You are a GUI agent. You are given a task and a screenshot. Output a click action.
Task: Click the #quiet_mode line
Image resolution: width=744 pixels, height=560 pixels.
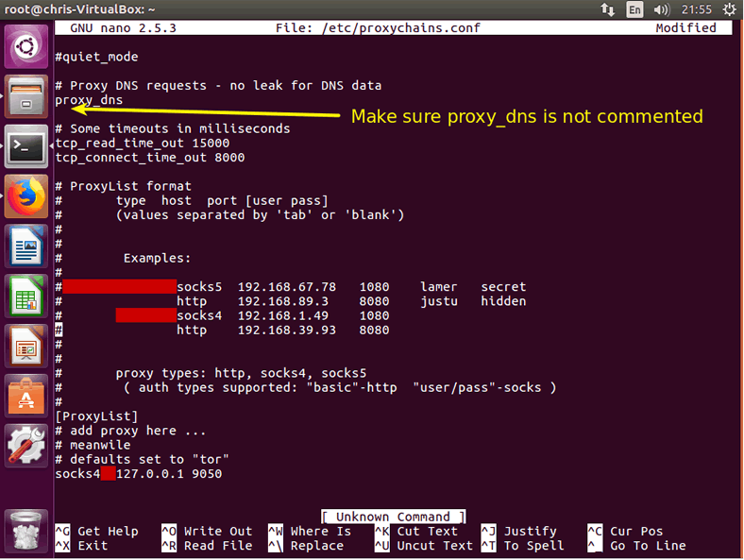pyautogui.click(x=96, y=57)
